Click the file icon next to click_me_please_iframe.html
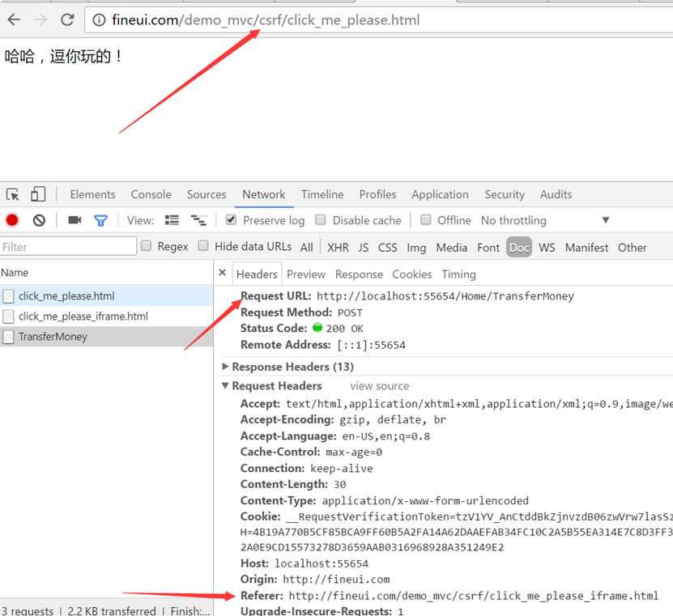This screenshot has width=673, height=616. point(8,316)
